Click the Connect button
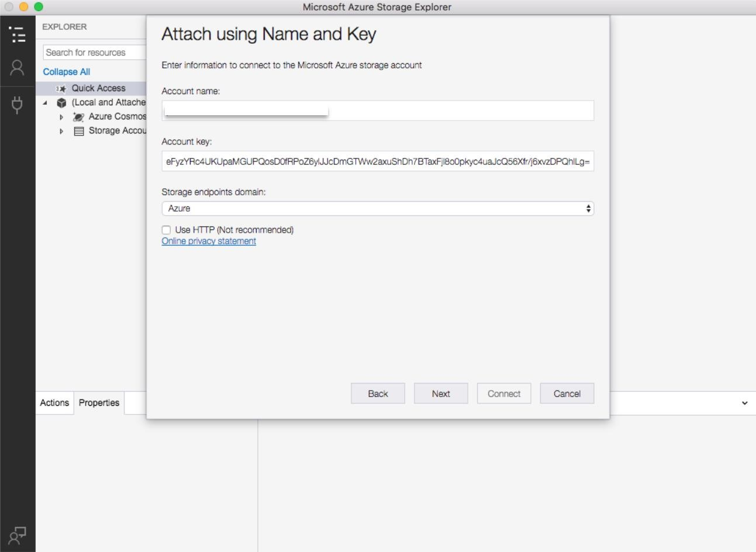 (504, 394)
